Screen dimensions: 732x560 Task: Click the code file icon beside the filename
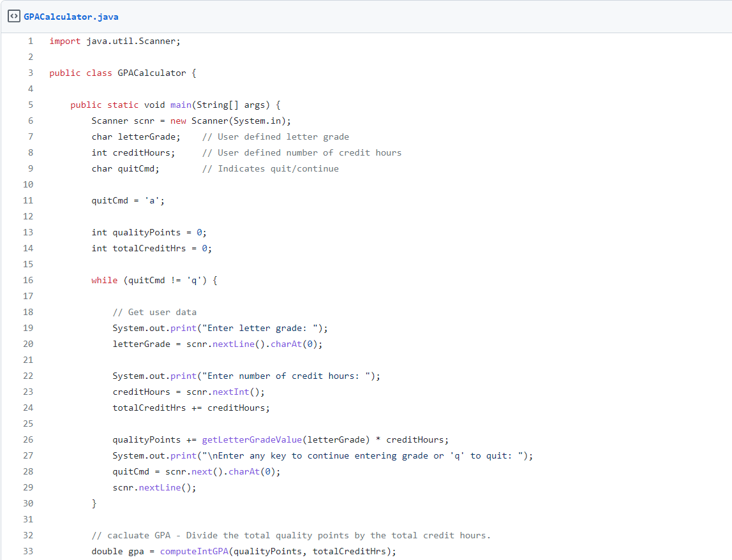pos(13,16)
